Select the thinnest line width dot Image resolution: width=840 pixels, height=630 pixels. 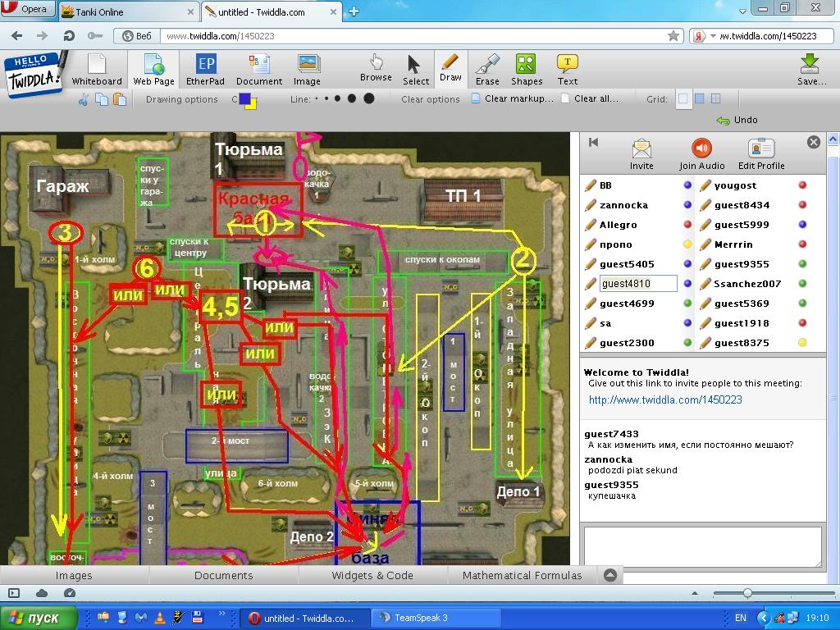click(x=317, y=98)
